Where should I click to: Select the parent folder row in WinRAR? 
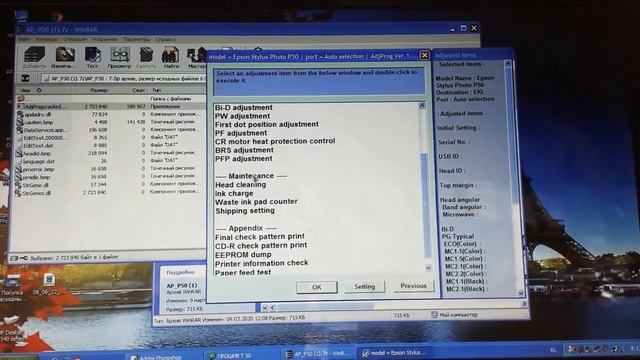pyautogui.click(x=110, y=98)
